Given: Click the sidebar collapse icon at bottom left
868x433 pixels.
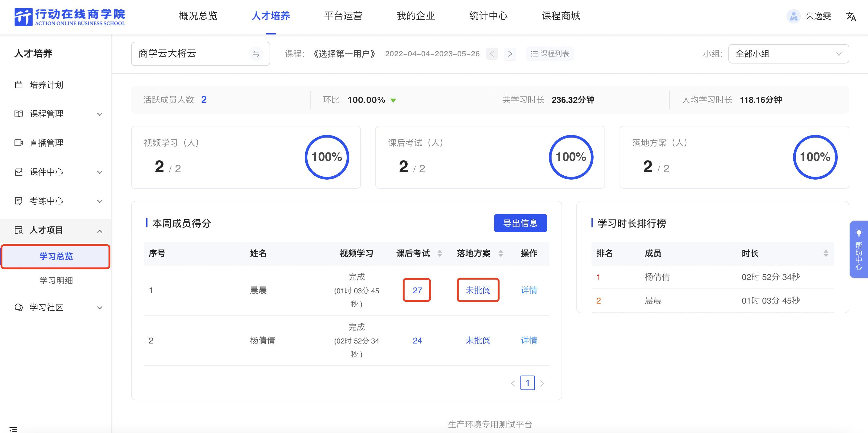Looking at the screenshot, I should pyautogui.click(x=13, y=429).
